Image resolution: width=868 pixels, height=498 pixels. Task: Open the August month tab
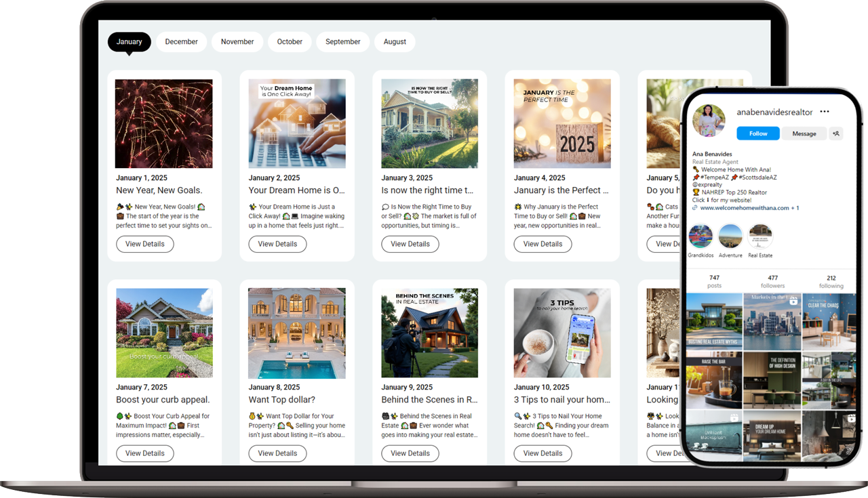point(395,42)
